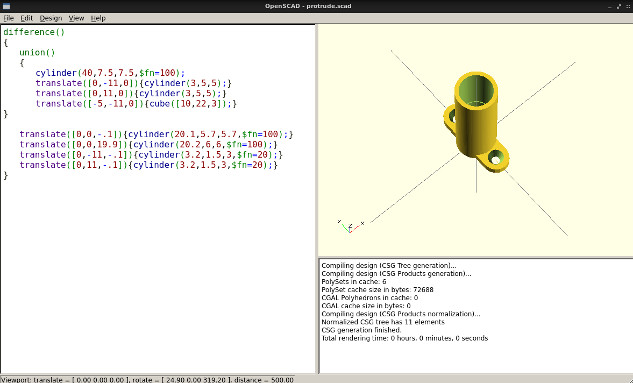Click 'CGAL Polyhedrons in cache: 0' line
The width and height of the screenshot is (633, 383).
click(x=370, y=298)
